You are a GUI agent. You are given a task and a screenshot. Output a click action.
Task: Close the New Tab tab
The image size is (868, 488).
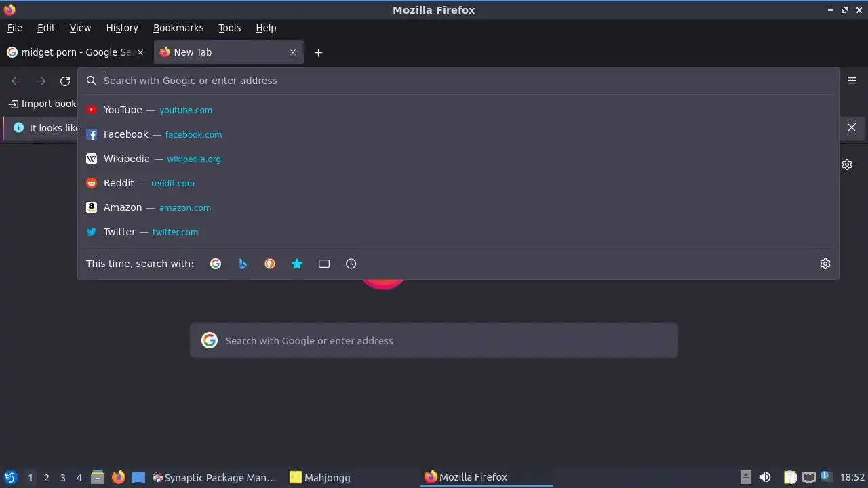pyautogui.click(x=293, y=52)
